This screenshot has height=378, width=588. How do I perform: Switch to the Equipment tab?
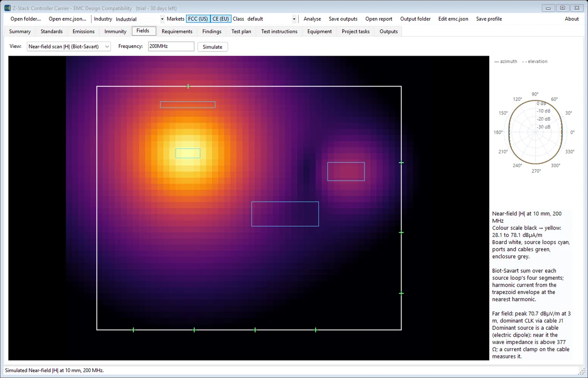coord(320,31)
